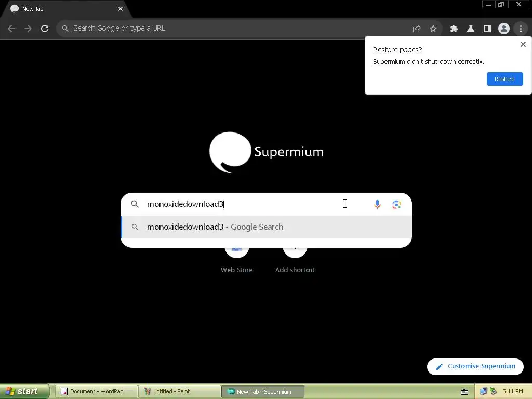Reload the current page
The image size is (532, 399).
coord(45,29)
